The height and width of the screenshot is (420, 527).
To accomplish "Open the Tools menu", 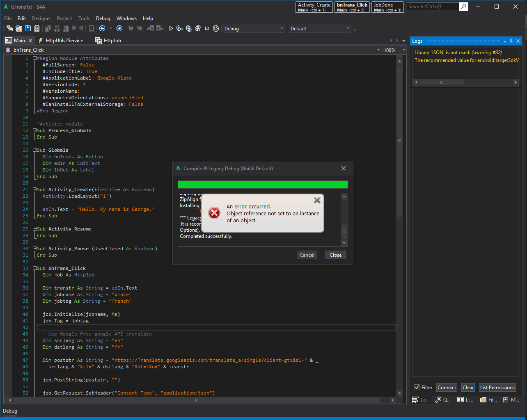I will pos(84,18).
